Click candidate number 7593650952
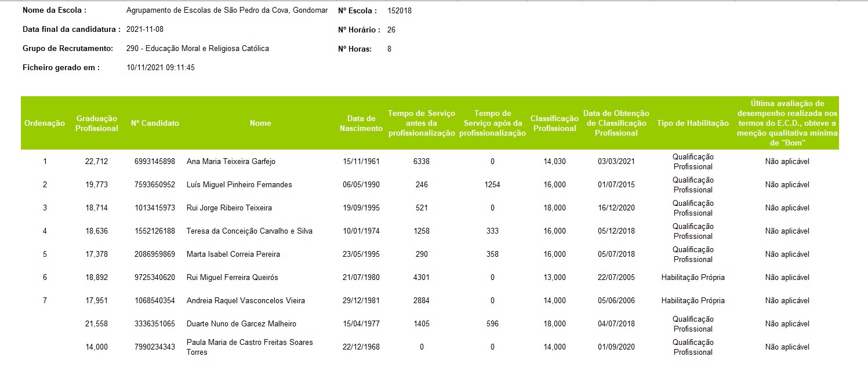868x371 pixels. (155, 184)
